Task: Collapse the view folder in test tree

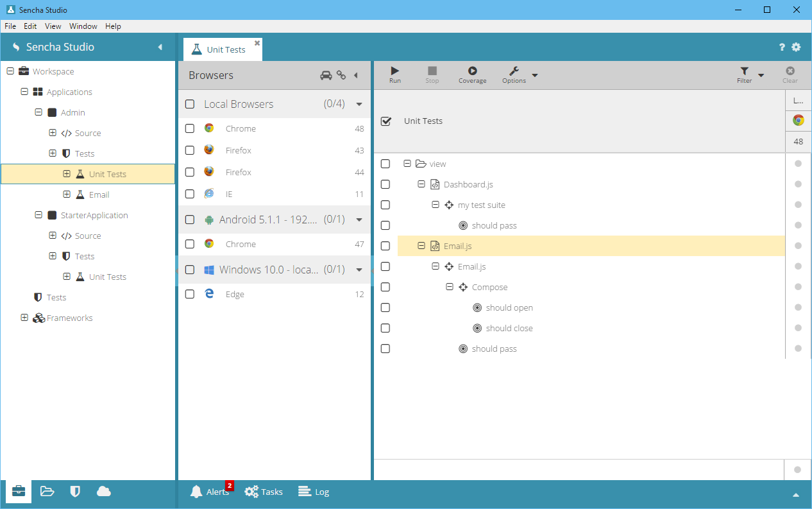Action: point(407,164)
